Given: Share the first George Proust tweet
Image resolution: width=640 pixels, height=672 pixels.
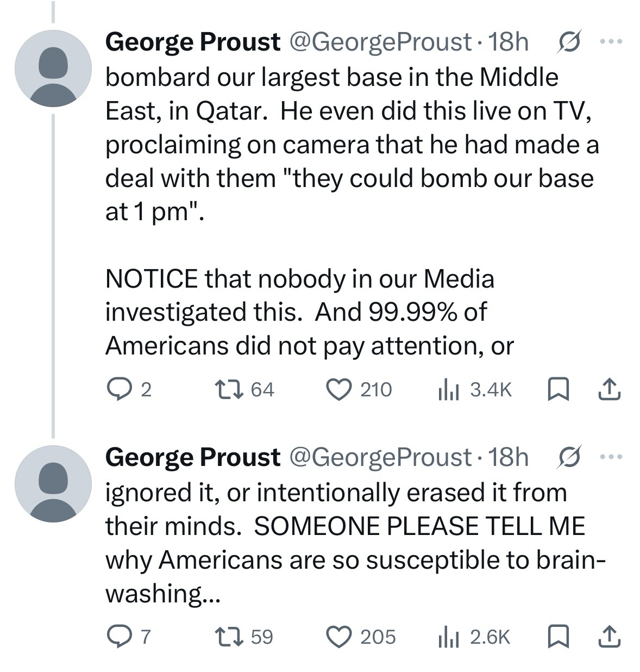Looking at the screenshot, I should (609, 389).
